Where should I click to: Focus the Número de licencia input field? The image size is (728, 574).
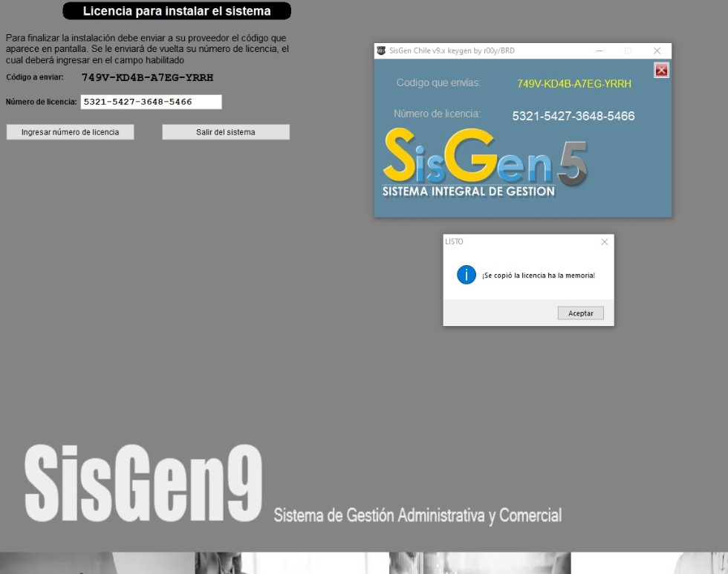[x=152, y=102]
